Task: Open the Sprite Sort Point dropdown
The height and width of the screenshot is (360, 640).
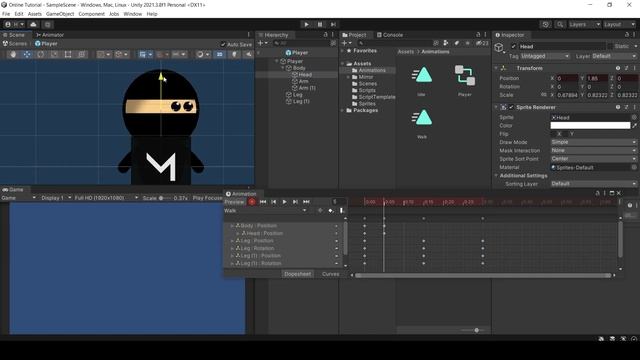Action: point(593,159)
